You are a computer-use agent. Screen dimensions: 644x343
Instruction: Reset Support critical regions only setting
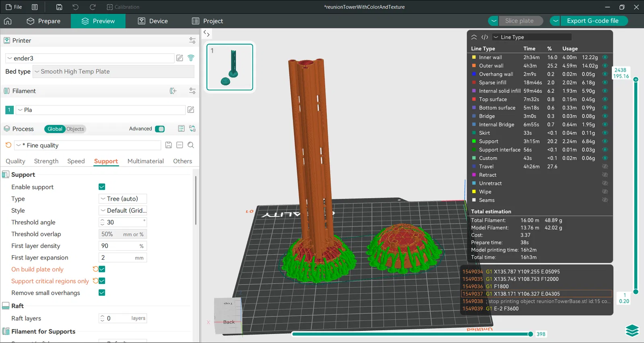(95, 281)
